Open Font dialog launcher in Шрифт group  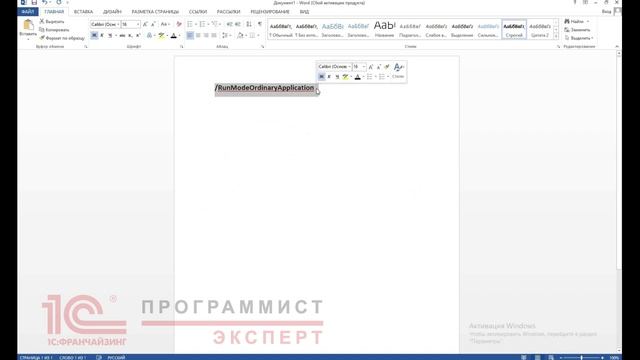coord(182,47)
